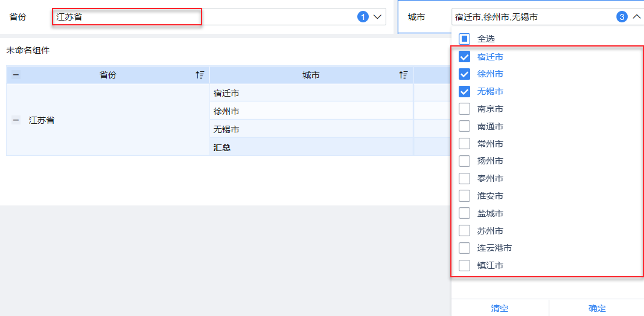644x316 pixels.
Task: Click the 城市 field showing selected cities
Action: pyautogui.click(x=531, y=17)
